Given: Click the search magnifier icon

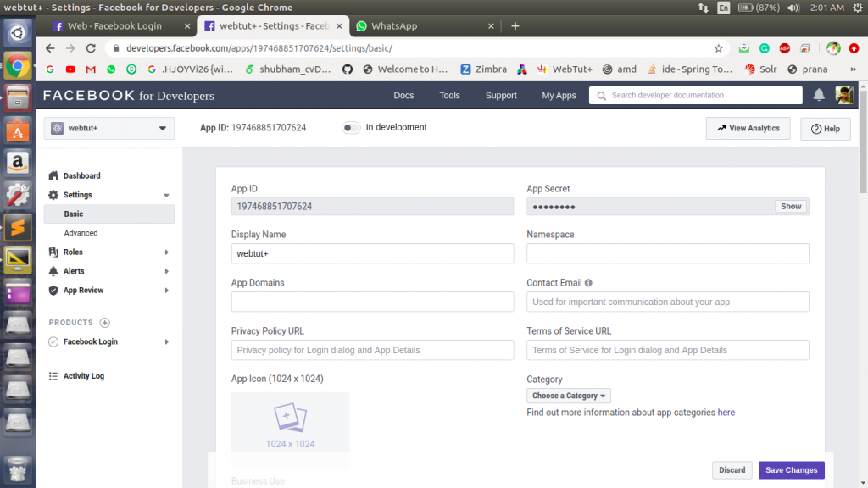Looking at the screenshot, I should point(601,95).
